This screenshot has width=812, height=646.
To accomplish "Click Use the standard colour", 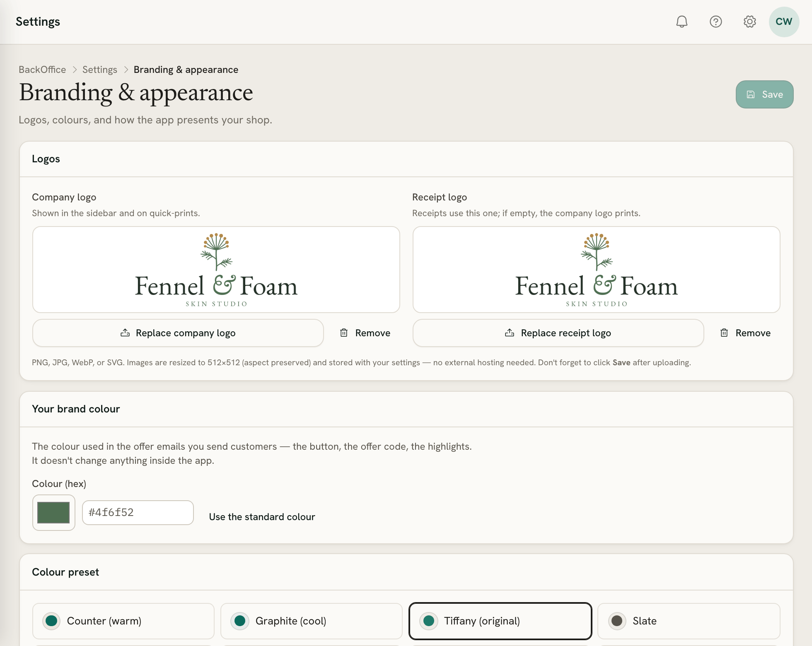I will 262,517.
